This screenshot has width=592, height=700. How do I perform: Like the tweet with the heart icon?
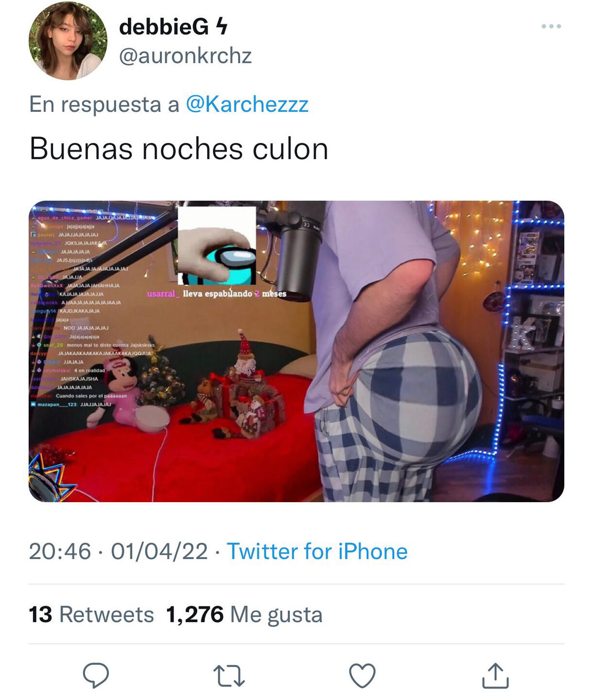[362, 675]
